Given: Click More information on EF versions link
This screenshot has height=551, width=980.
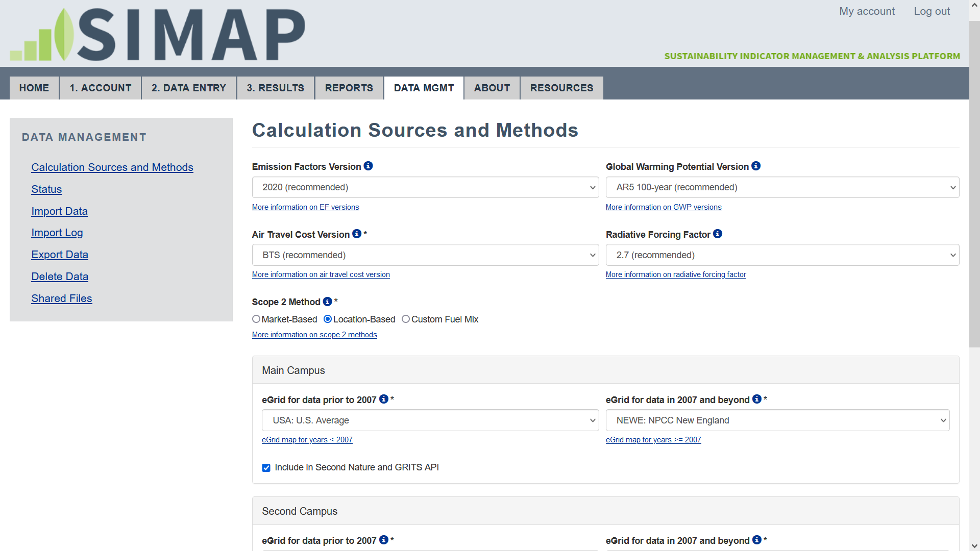Looking at the screenshot, I should coord(306,207).
